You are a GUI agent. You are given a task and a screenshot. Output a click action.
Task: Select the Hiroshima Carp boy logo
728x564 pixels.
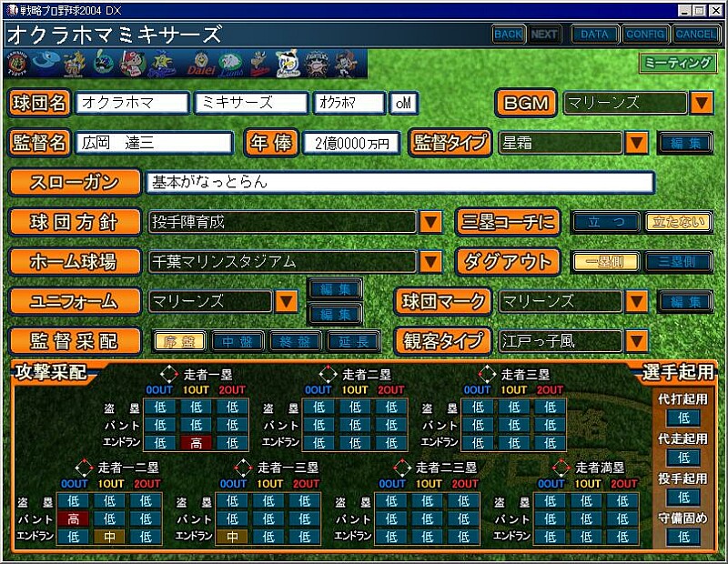click(x=132, y=64)
